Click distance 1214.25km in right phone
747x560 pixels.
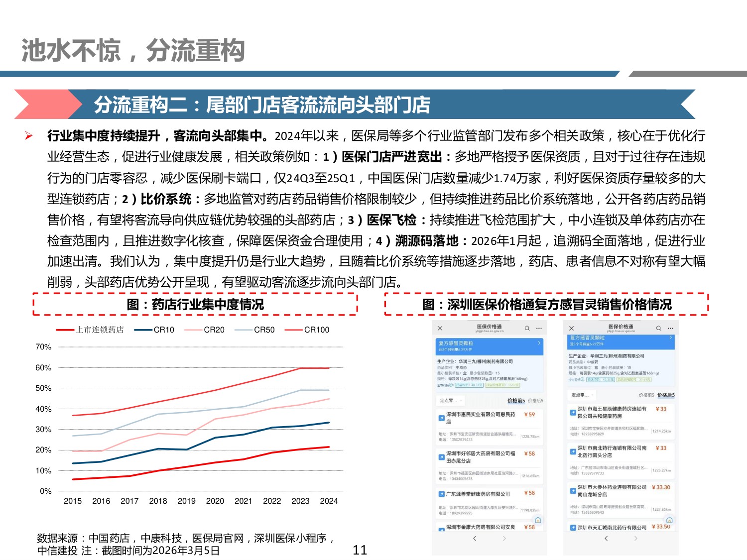pyautogui.click(x=662, y=431)
